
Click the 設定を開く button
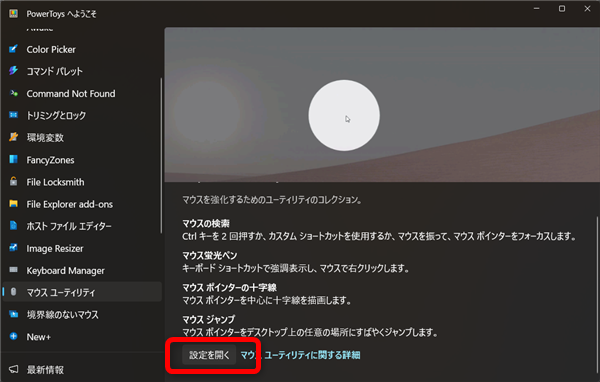pyautogui.click(x=209, y=355)
